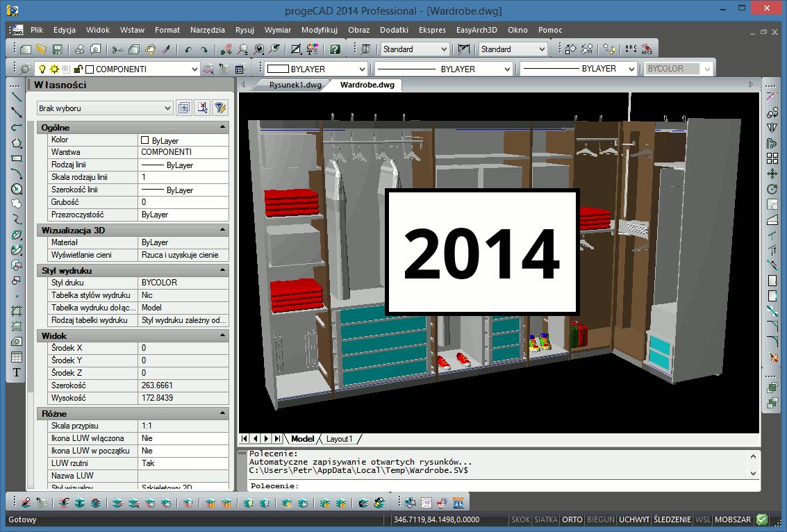Click the Materiał ByLayer value cell
The height and width of the screenshot is (532, 787).
[x=183, y=242]
